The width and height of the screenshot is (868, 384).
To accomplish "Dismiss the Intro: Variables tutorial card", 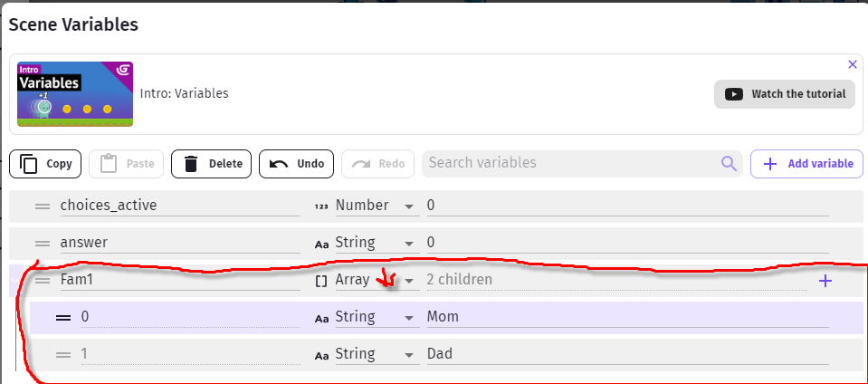I will pos(853,65).
